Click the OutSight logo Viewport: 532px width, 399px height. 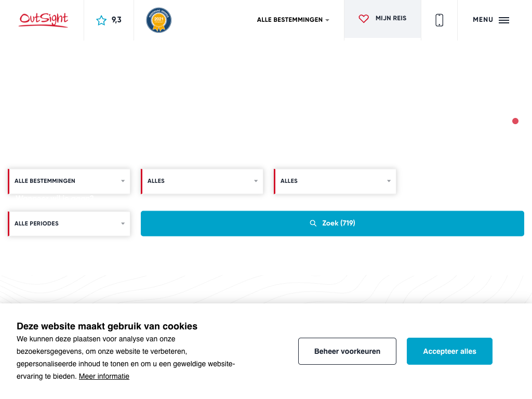[44, 20]
